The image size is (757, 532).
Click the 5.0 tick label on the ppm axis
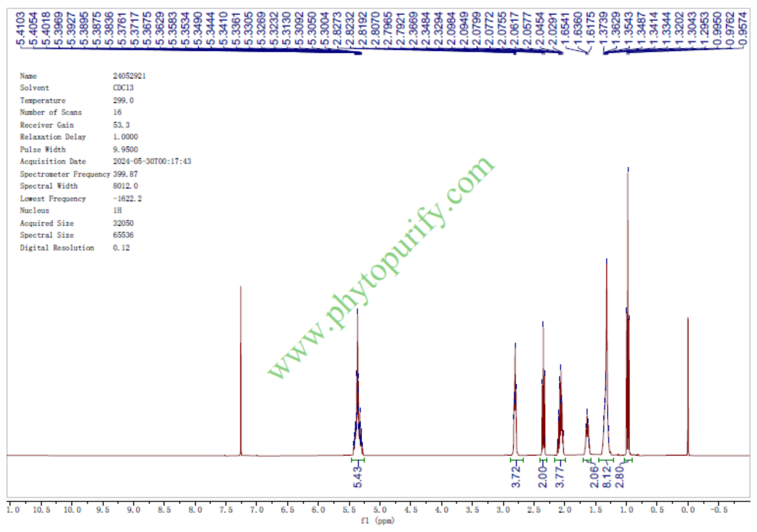point(379,510)
